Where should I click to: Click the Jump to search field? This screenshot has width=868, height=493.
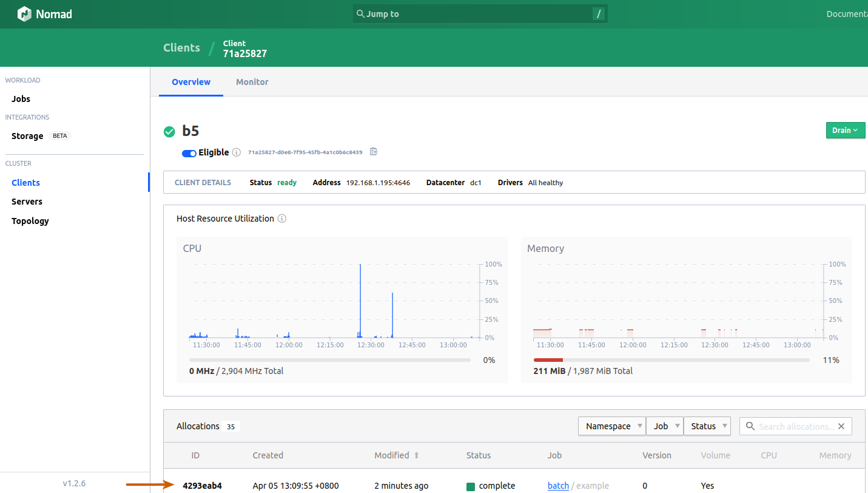480,14
